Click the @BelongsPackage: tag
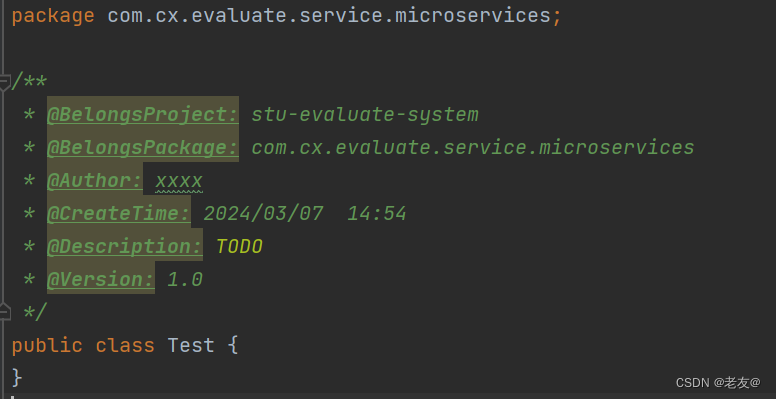 (x=143, y=147)
